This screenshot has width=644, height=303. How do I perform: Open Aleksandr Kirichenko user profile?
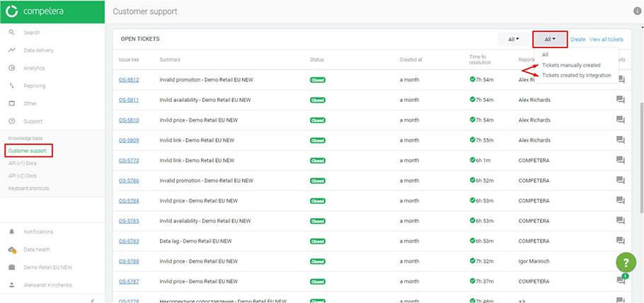pos(48,285)
